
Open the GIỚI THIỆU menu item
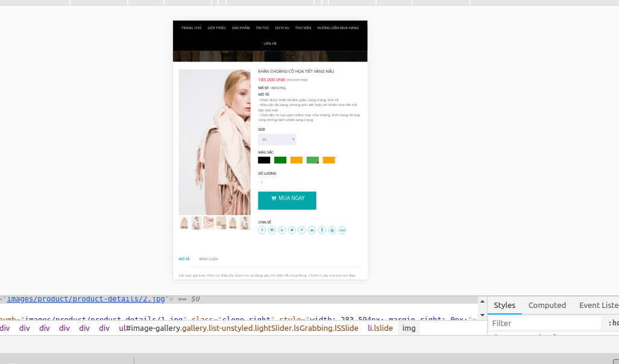click(217, 28)
